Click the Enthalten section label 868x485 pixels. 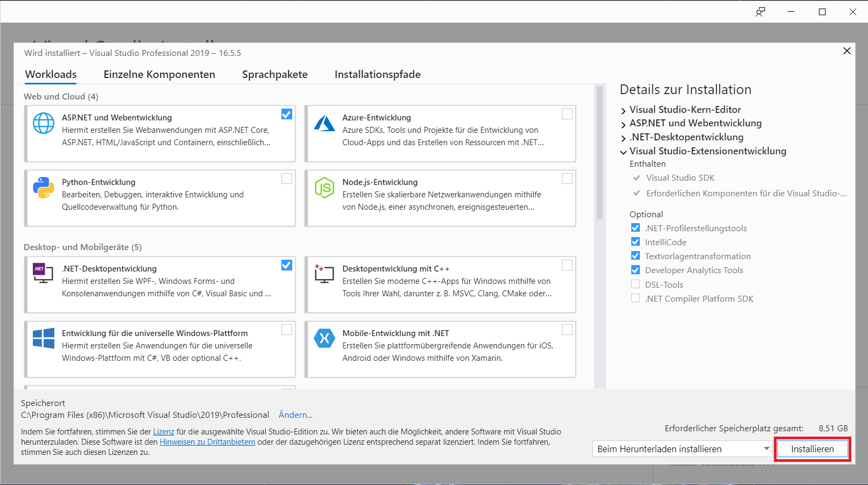(x=647, y=164)
